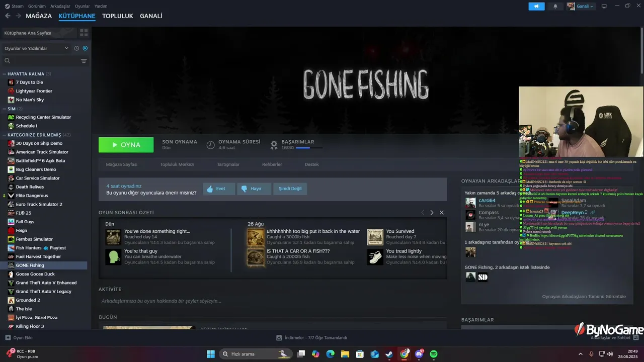The height and width of the screenshot is (362, 644).
Task: Open friend cArsi64 avatar
Action: 470,203
